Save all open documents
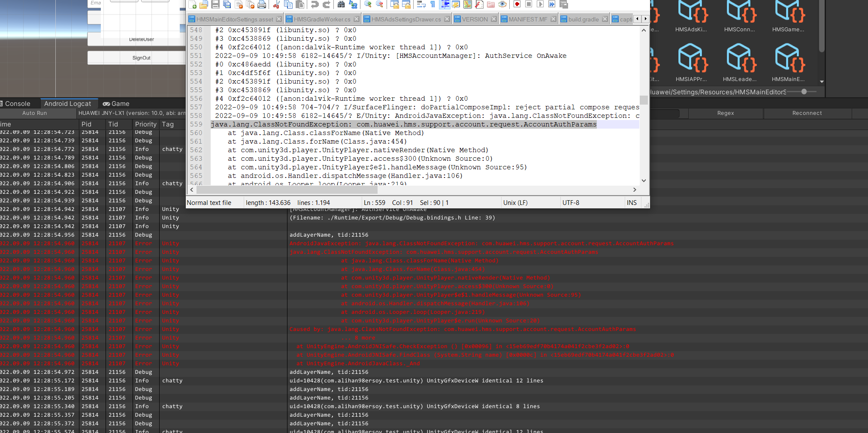The width and height of the screenshot is (868, 433). click(x=226, y=5)
